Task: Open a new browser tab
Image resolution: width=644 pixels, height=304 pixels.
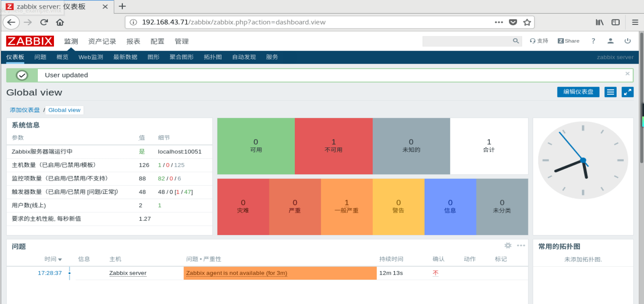Action: tap(122, 6)
